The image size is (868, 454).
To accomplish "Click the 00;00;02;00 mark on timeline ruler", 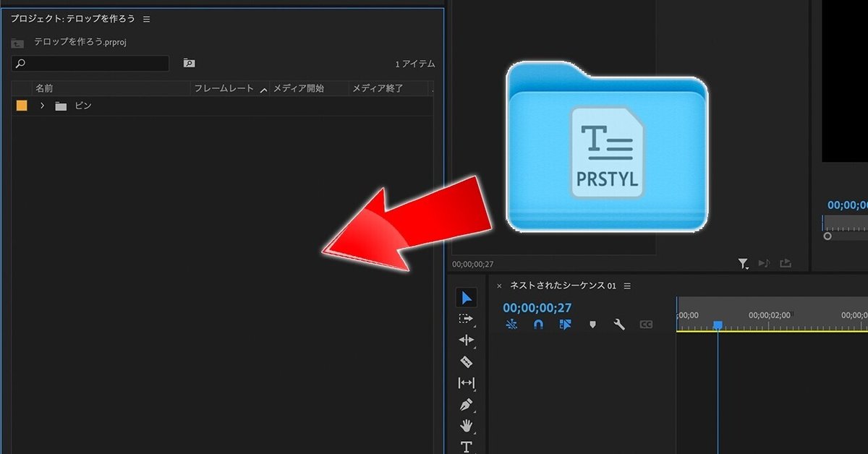I will pyautogui.click(x=770, y=315).
